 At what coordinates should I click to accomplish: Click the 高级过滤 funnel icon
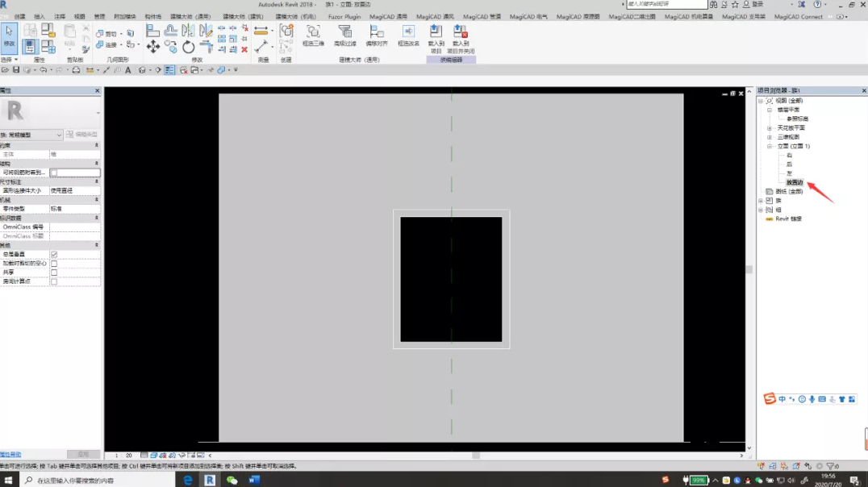pos(345,35)
